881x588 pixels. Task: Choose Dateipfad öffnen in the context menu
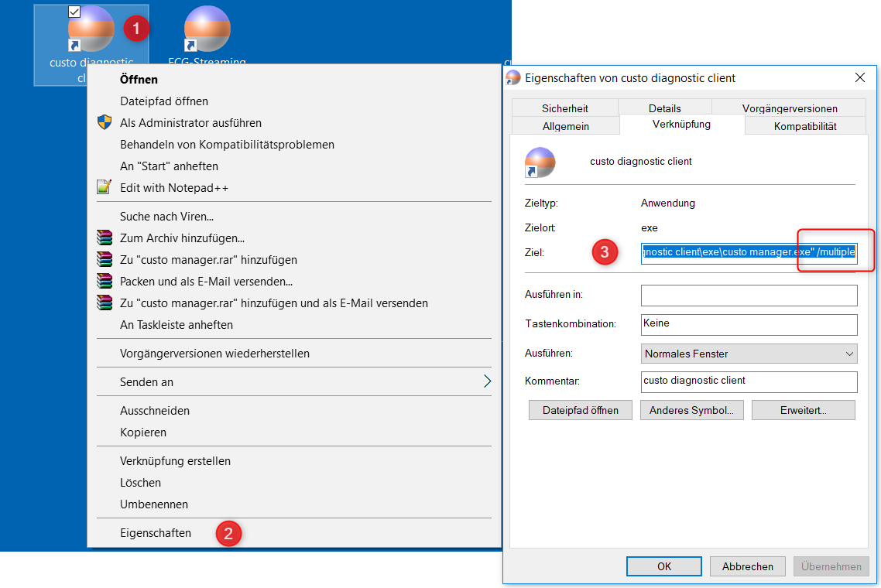click(294, 101)
